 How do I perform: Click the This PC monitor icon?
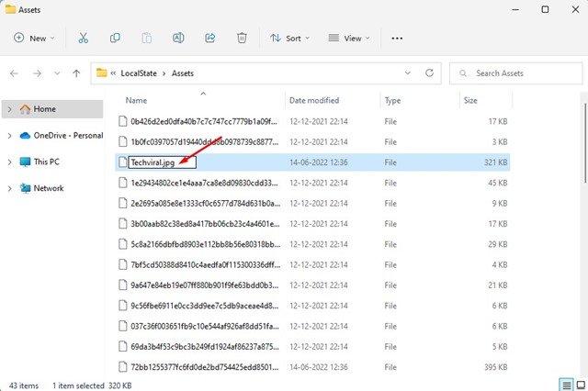25,162
